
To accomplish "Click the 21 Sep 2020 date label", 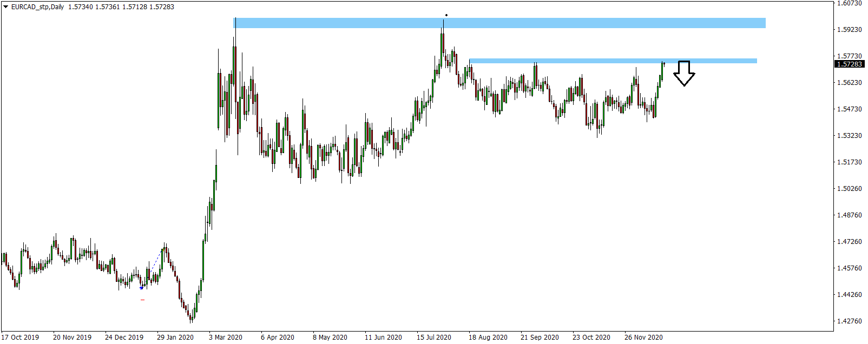I will (x=540, y=338).
